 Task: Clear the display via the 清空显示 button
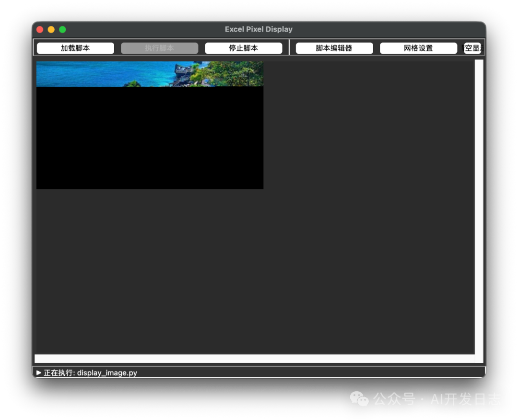[472, 47]
